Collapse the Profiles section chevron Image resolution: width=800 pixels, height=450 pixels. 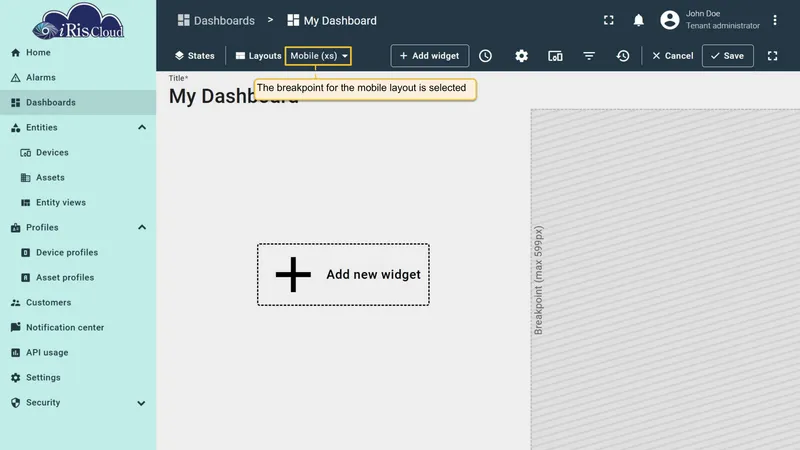point(142,228)
